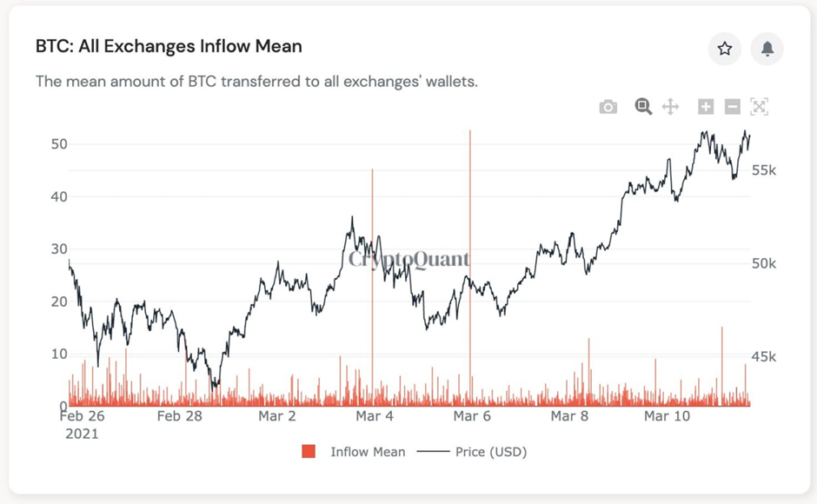Click the BTC: All Exchanges Inflow Mean title
The width and height of the screenshot is (817, 504).
point(169,46)
